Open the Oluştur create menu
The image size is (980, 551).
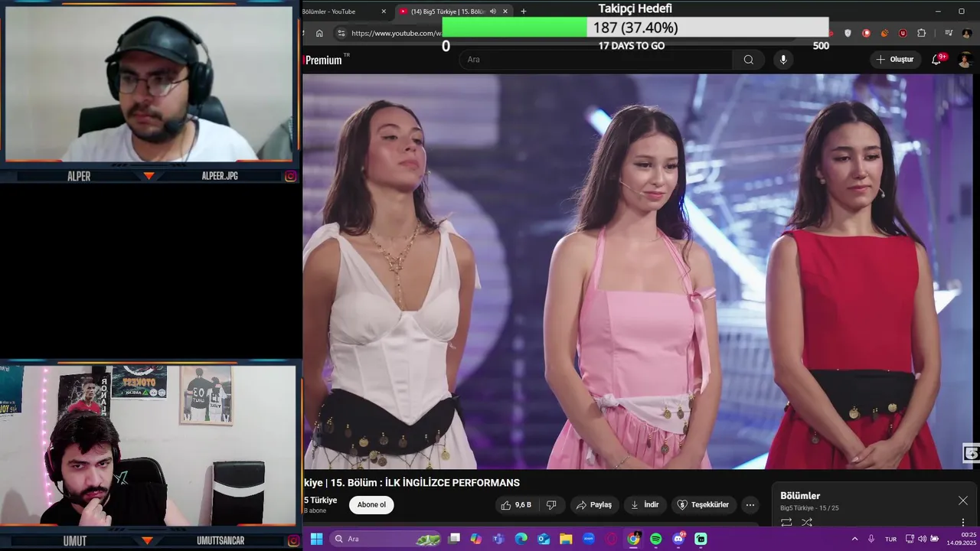tap(895, 60)
